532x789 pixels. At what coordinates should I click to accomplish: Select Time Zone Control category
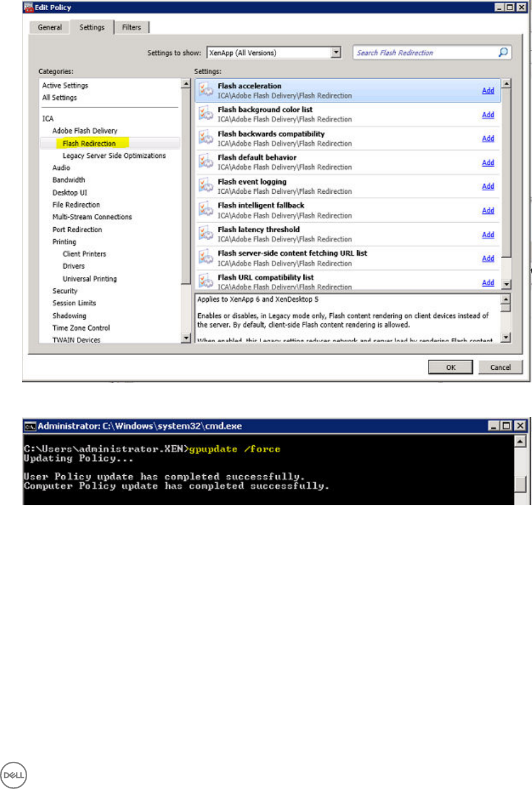[x=81, y=328]
